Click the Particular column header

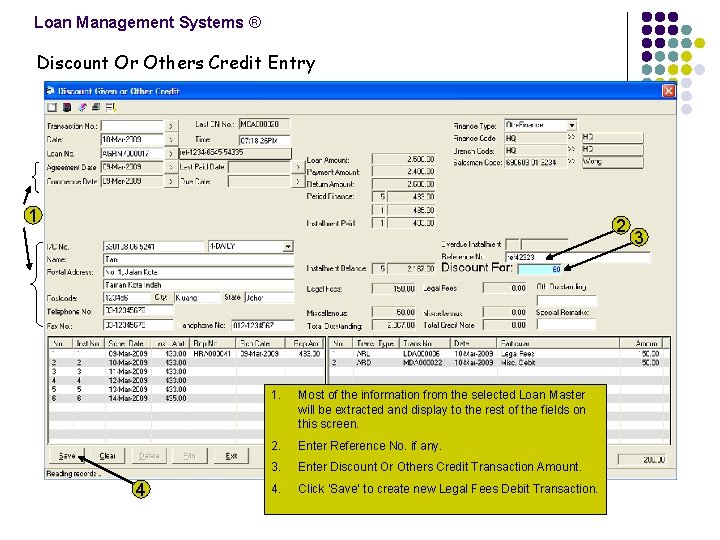pyautogui.click(x=558, y=343)
